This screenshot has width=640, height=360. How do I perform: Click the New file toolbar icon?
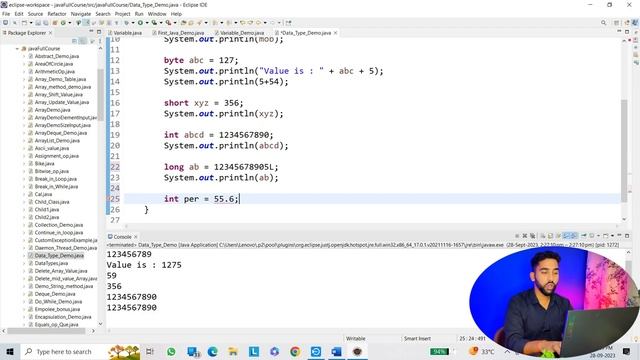tap(24, 23)
